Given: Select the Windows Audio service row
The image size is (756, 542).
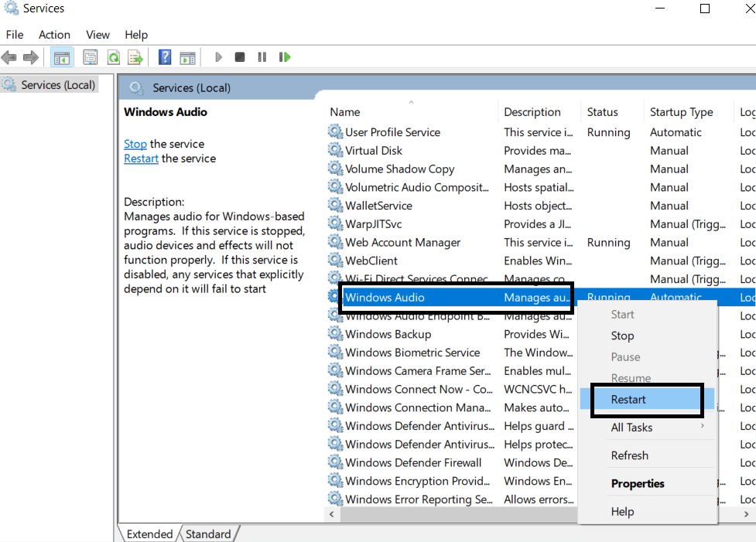Looking at the screenshot, I should click(540, 297).
